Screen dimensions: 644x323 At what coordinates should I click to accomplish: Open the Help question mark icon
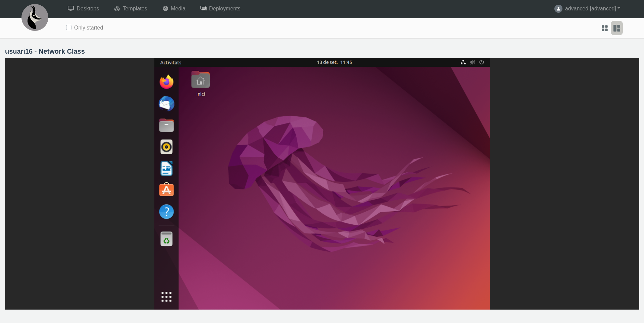[166, 212]
